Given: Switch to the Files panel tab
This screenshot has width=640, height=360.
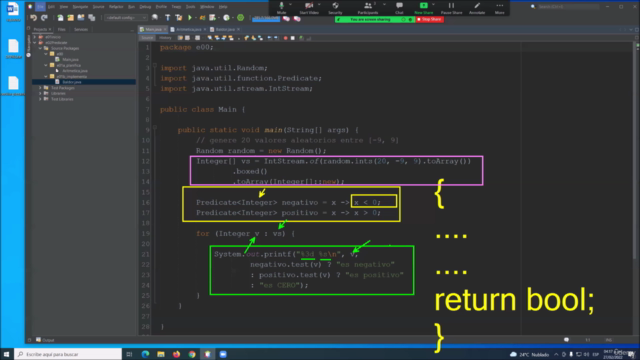Looking at the screenshot, I should (61, 29).
